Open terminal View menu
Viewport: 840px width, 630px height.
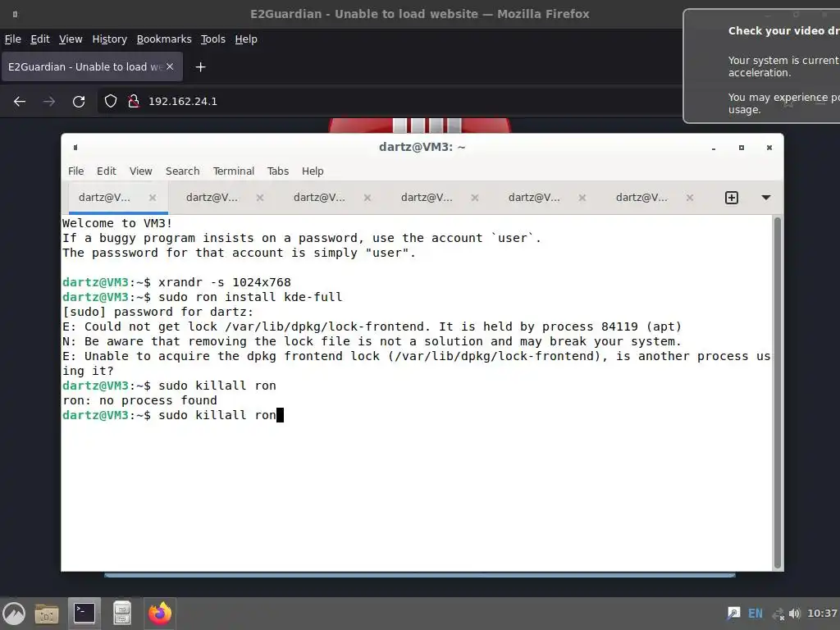point(141,171)
